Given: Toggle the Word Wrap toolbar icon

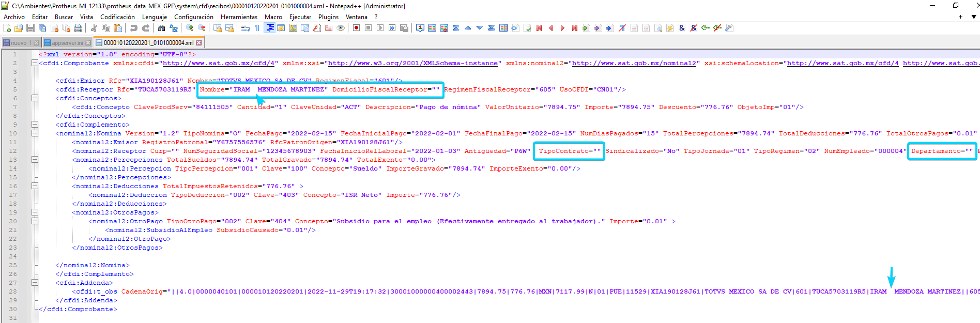Looking at the screenshot, I should (246, 28).
